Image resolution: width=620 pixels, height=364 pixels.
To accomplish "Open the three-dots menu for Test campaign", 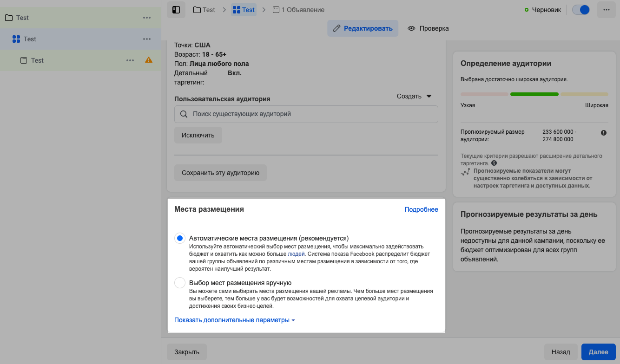I will pos(147,18).
